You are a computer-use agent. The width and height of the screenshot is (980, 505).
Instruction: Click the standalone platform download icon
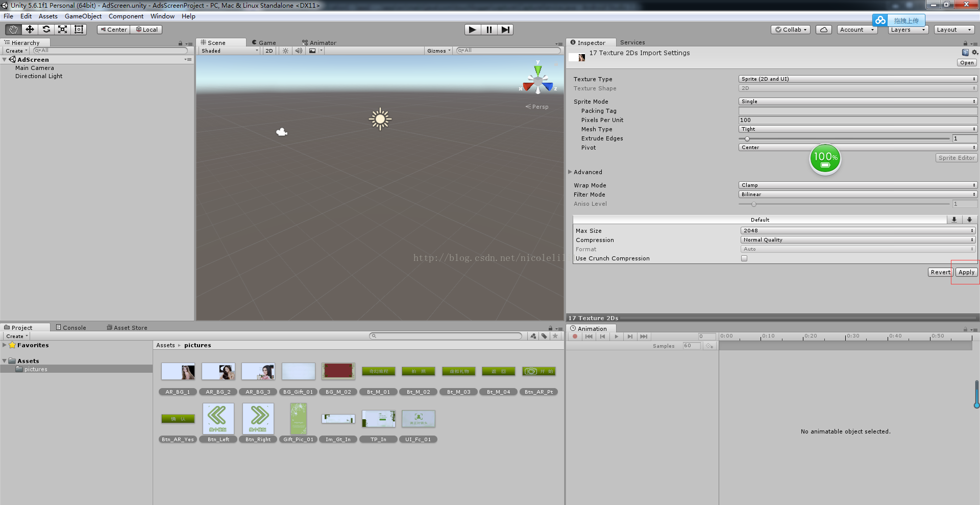(954, 220)
